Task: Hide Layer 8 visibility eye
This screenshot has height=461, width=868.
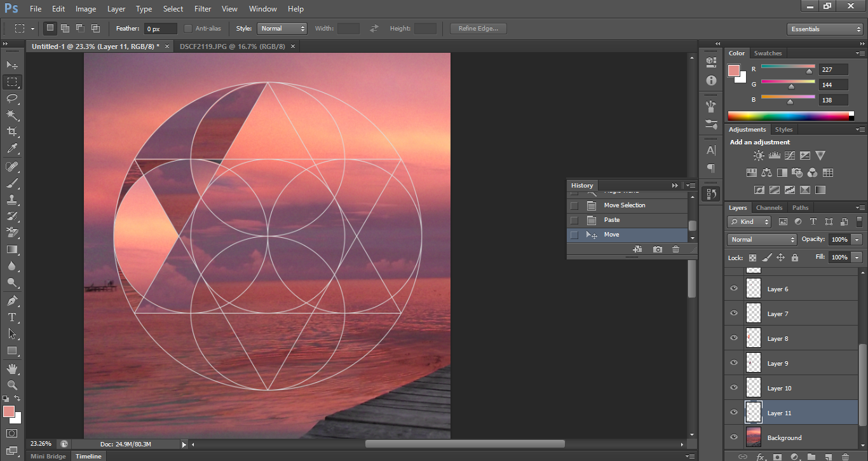Action: click(x=734, y=338)
